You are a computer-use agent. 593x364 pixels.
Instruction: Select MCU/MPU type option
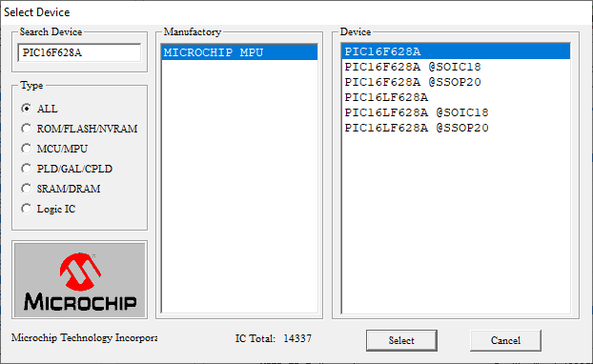tap(26, 149)
